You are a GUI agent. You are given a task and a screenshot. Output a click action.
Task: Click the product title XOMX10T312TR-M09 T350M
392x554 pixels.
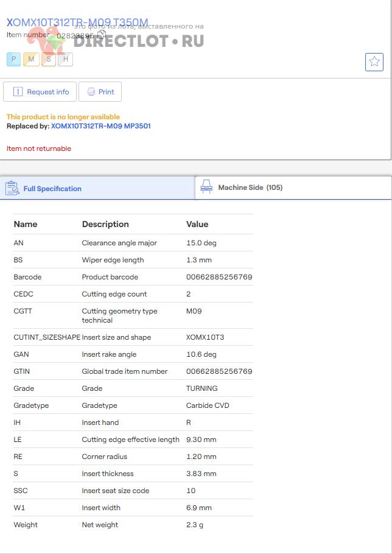click(x=77, y=23)
